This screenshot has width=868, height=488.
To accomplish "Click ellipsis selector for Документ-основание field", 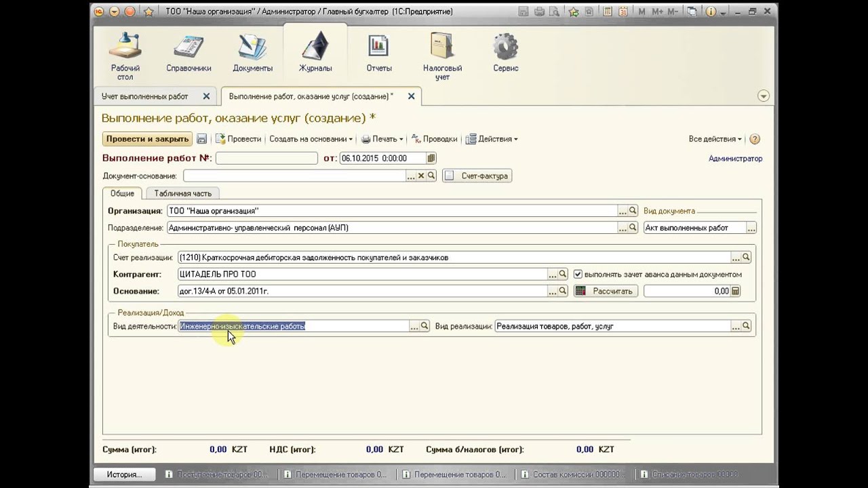I will [x=411, y=176].
